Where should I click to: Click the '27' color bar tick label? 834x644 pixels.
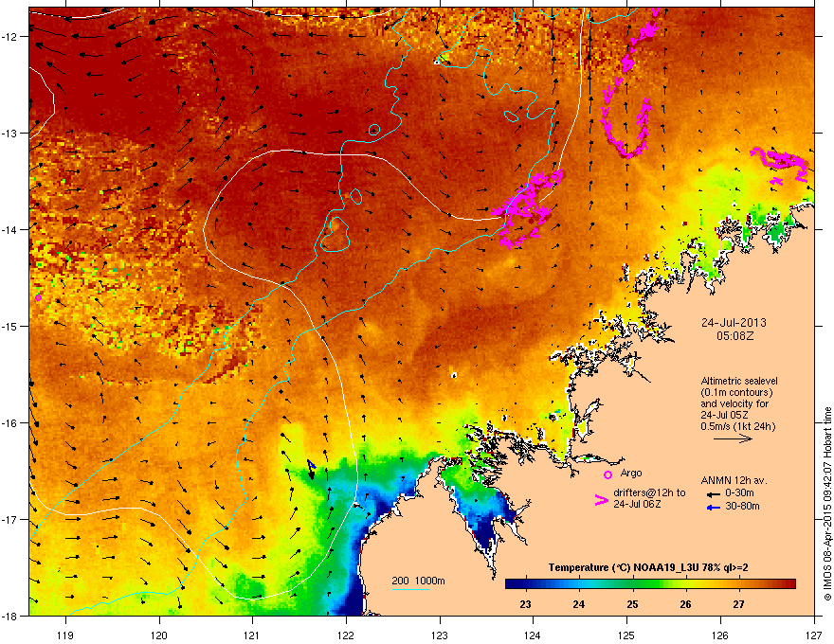coord(738,604)
